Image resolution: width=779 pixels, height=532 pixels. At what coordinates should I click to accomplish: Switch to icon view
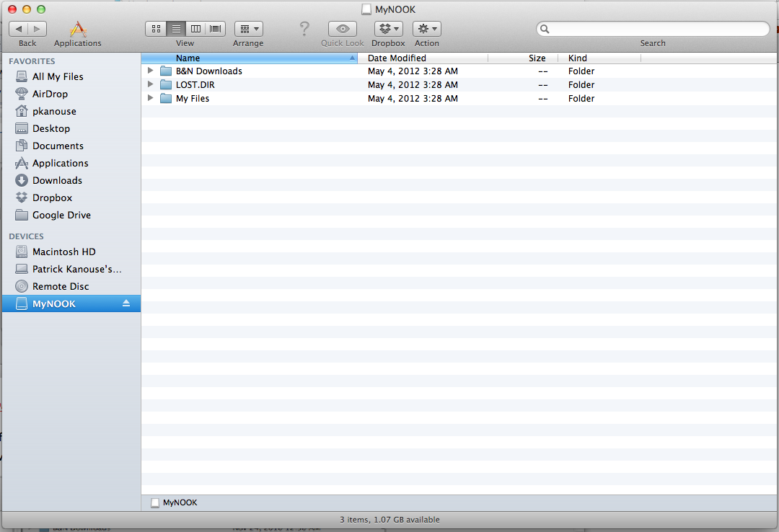click(x=156, y=29)
